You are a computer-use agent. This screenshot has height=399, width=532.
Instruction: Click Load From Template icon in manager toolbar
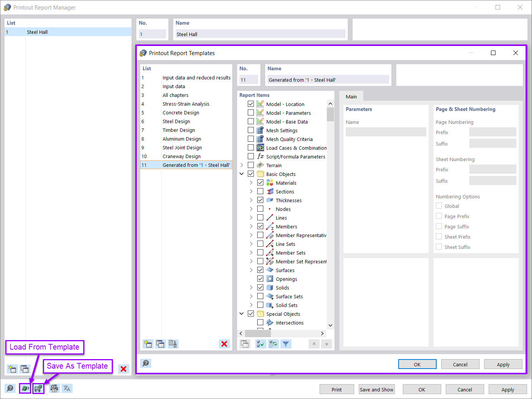(25, 388)
